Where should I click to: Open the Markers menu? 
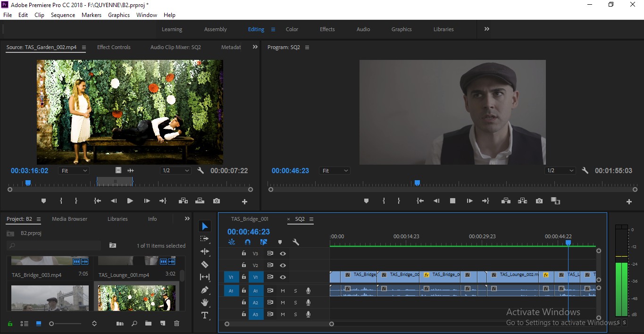pyautogui.click(x=92, y=15)
